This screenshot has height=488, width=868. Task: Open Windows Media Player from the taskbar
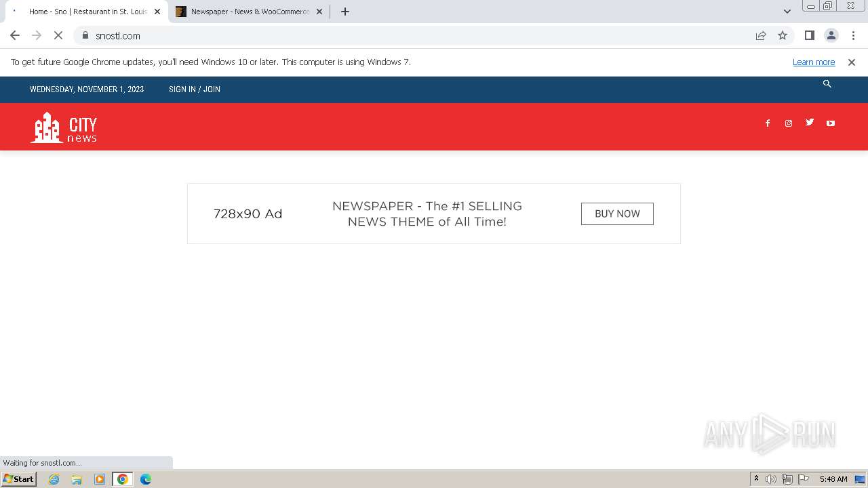pos(100,479)
